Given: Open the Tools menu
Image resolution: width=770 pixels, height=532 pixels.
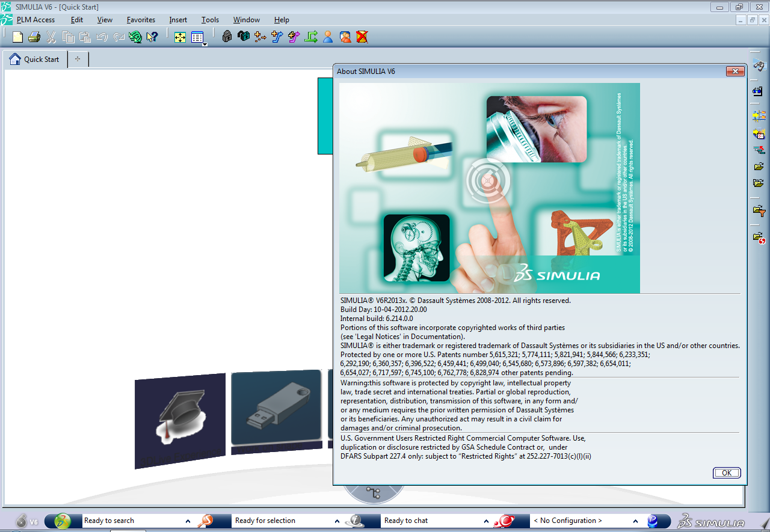Looking at the screenshot, I should 210,20.
